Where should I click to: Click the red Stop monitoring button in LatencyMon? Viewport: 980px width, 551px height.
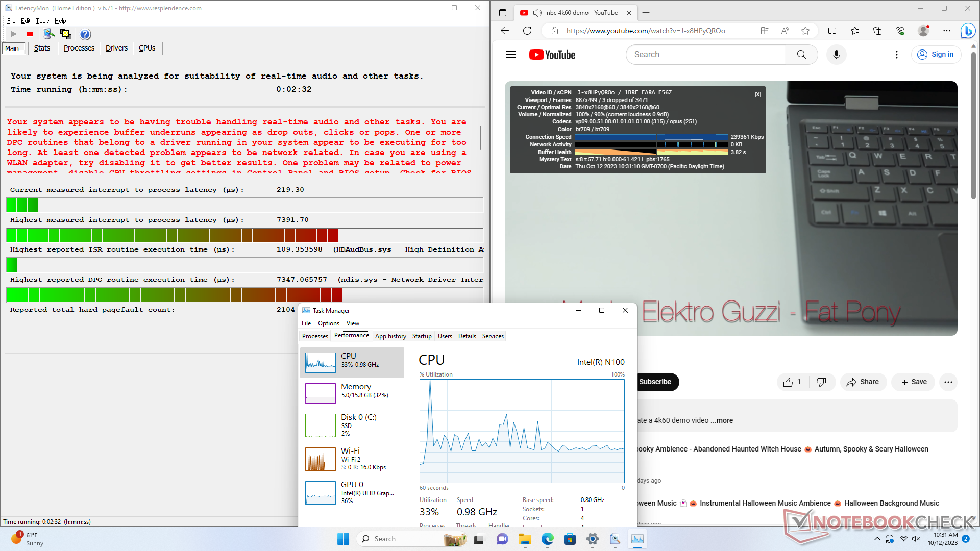point(30,34)
